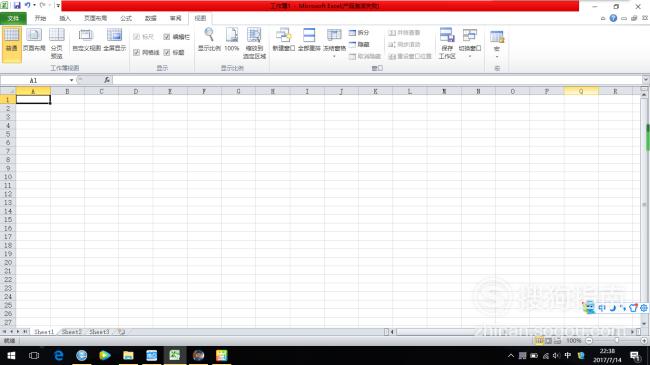Viewport: 650px width, 365px height.
Task: Switch to the Insert (插入) tab
Action: pyautogui.click(x=65, y=18)
